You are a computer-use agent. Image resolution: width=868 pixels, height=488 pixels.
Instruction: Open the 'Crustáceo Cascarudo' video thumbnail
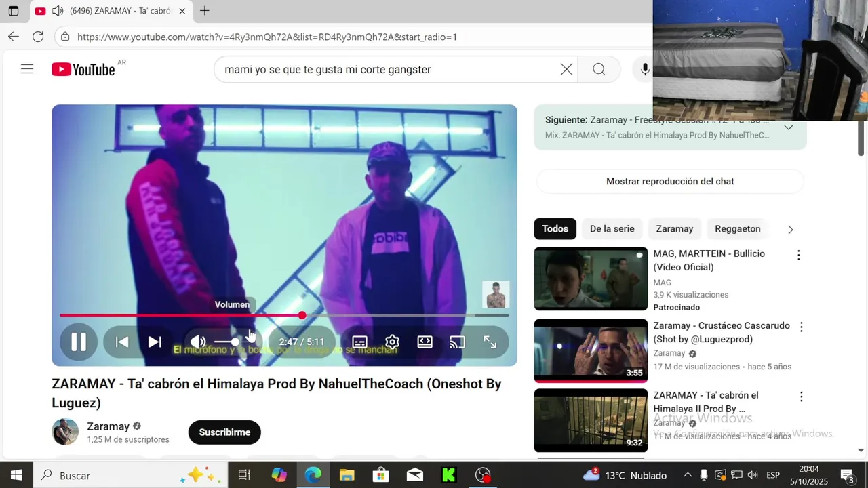pos(591,351)
